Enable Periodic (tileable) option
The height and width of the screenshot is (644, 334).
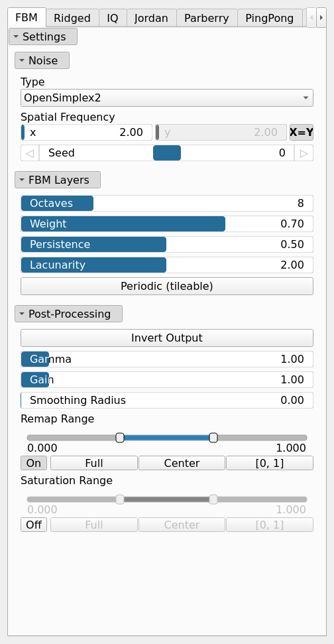pyautogui.click(x=167, y=286)
